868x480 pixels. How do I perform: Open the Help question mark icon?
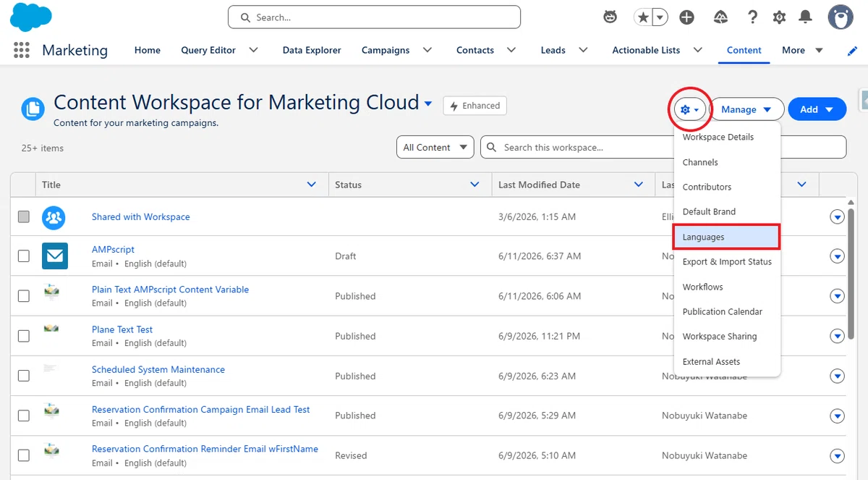pos(753,17)
